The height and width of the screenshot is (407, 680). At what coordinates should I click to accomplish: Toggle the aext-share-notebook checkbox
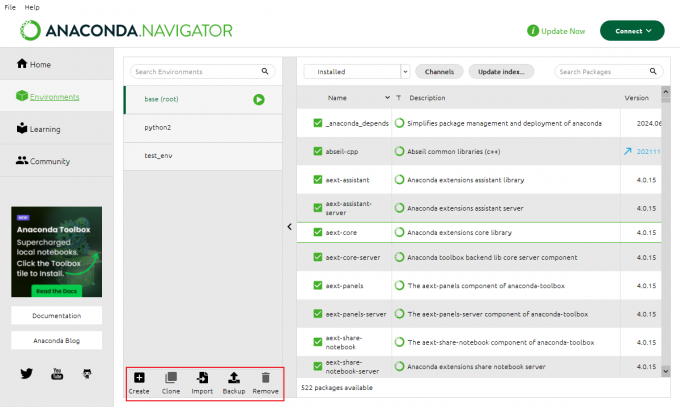pyautogui.click(x=318, y=342)
